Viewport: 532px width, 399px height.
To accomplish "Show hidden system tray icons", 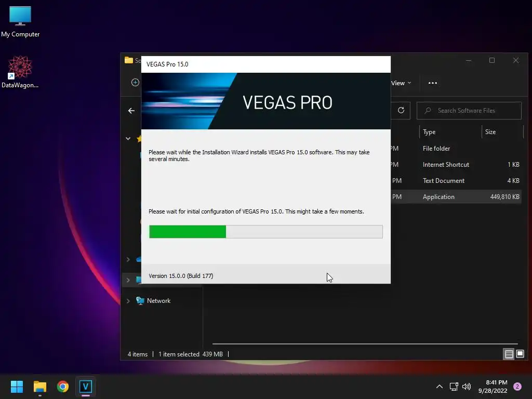I will pos(440,387).
